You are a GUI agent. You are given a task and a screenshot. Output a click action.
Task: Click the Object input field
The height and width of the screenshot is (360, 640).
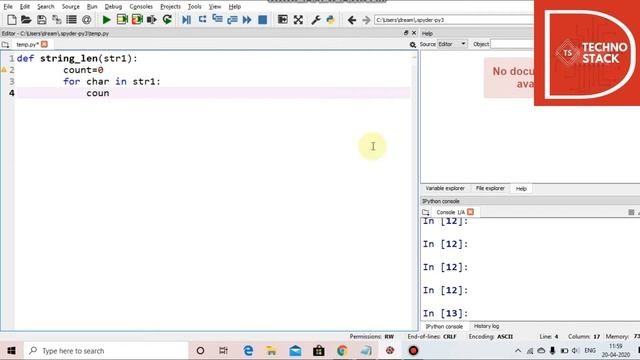click(512, 44)
